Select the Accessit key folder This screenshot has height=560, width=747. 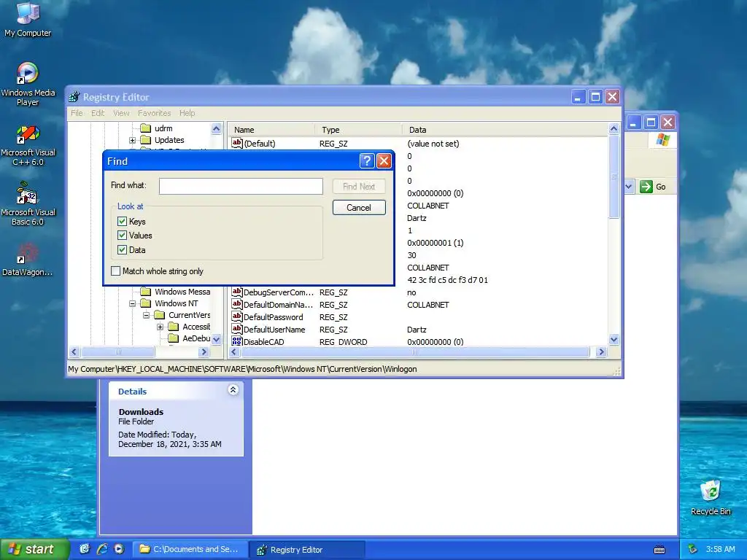point(189,327)
